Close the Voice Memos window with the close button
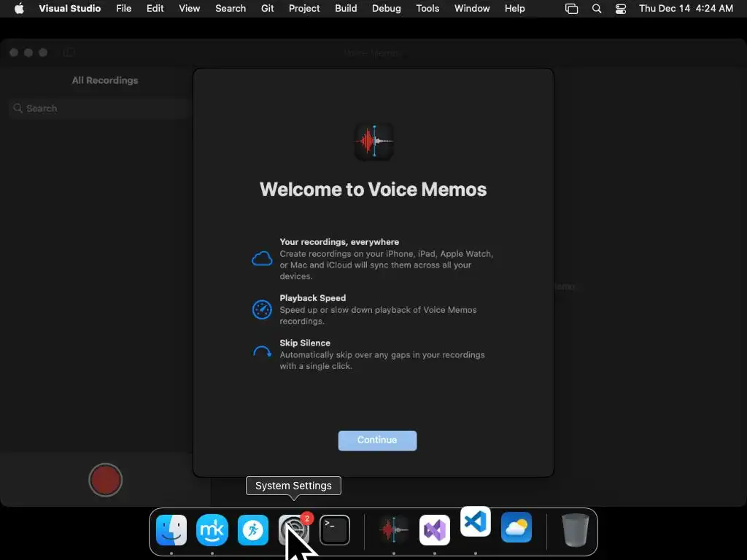 tap(14, 52)
